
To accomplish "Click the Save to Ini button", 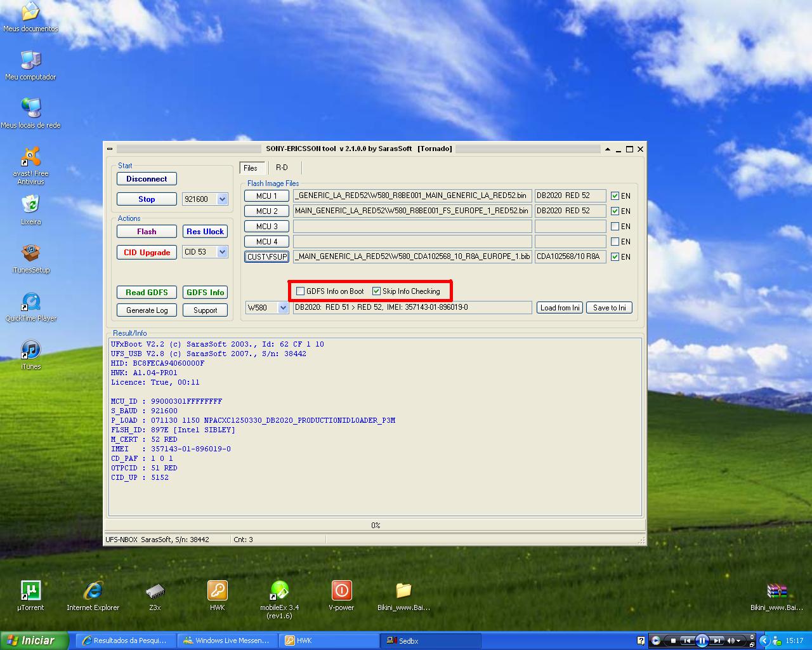I will point(609,308).
